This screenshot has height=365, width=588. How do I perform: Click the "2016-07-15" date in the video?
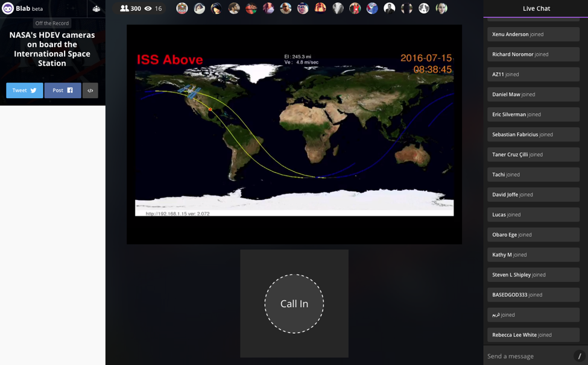click(426, 58)
